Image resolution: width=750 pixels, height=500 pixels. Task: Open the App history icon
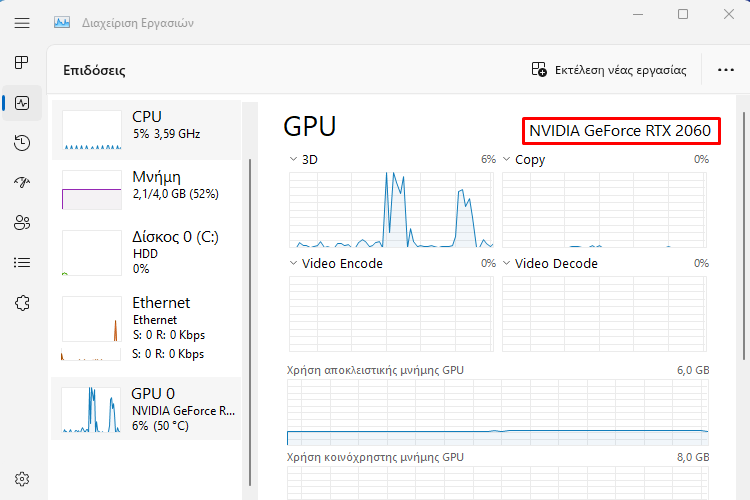point(22,143)
